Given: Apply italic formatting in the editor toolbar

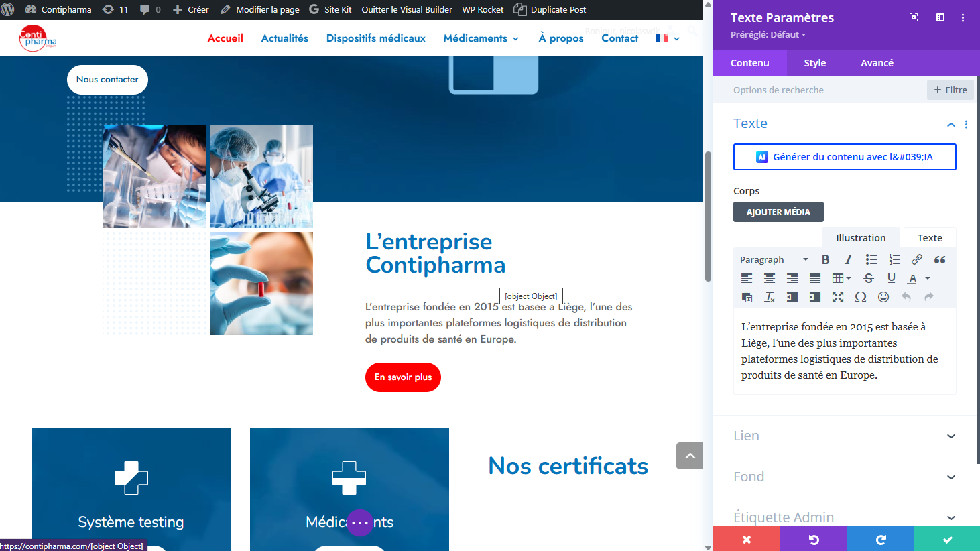Looking at the screenshot, I should pos(848,259).
